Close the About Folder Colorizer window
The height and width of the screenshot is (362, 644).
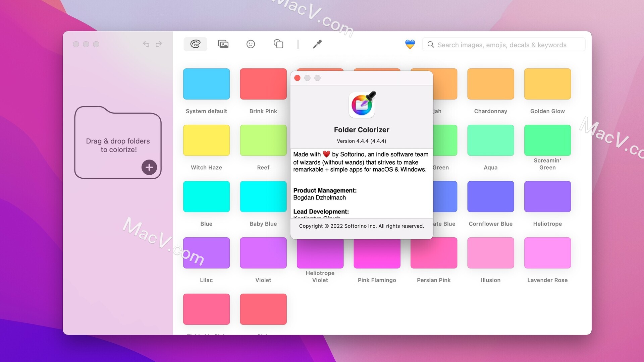[x=297, y=78]
